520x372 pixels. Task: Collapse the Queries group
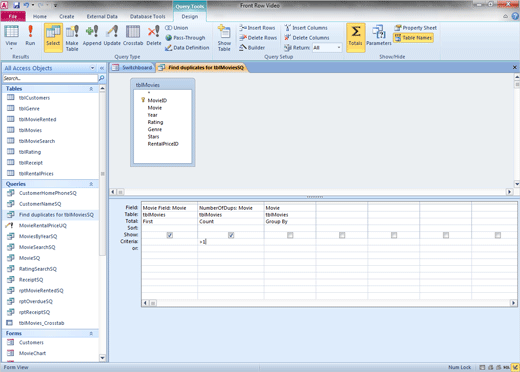(x=91, y=184)
